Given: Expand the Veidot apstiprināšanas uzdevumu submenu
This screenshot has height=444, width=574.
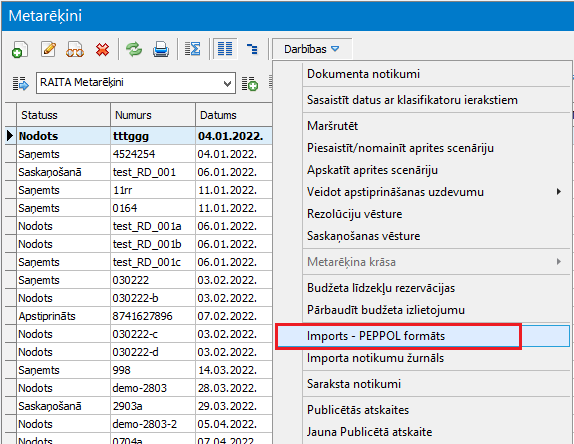Looking at the screenshot, I should [x=436, y=192].
